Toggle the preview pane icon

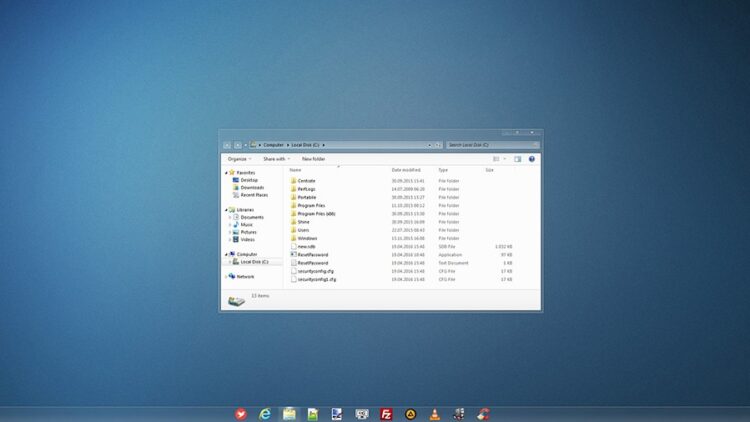(x=517, y=159)
